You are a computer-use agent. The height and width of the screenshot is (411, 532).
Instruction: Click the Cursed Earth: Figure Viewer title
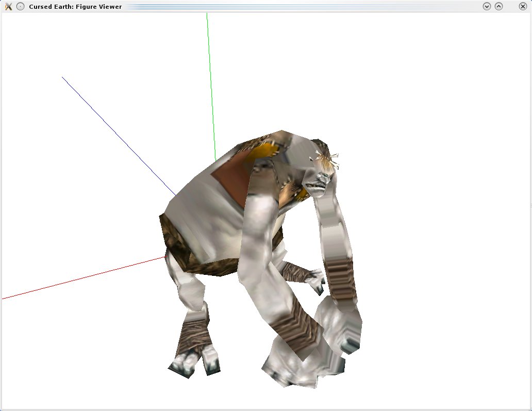point(75,7)
